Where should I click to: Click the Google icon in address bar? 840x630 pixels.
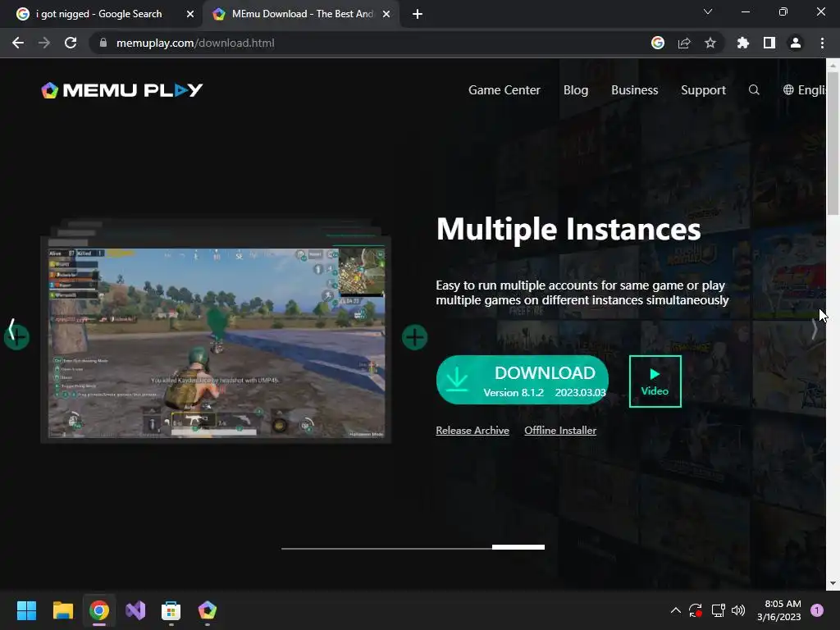tap(658, 43)
